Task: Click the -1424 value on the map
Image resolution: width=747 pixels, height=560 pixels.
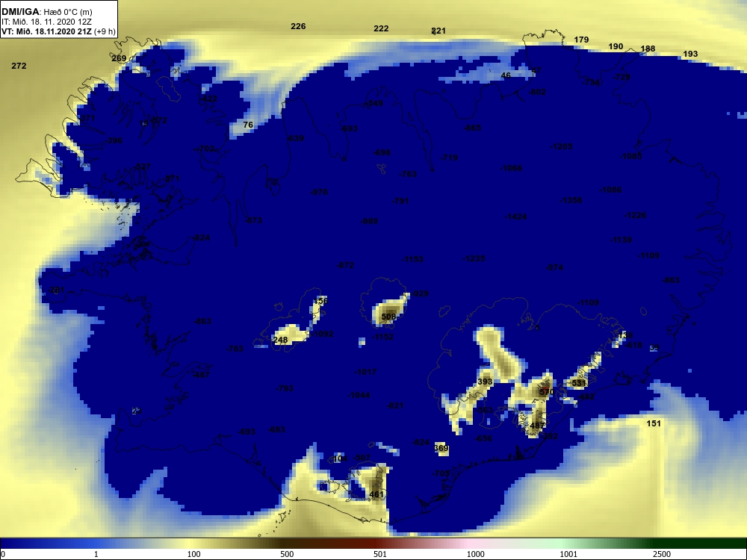Action: tap(516, 217)
